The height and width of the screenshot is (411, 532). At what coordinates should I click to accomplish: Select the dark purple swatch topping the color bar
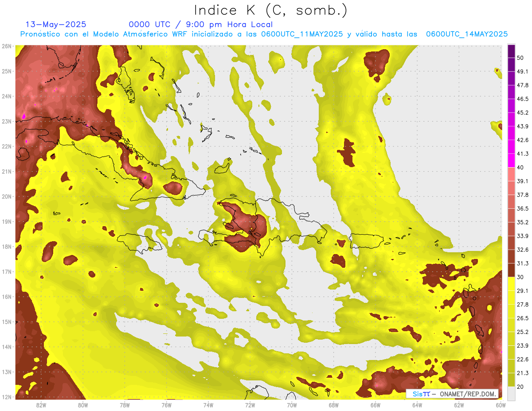[511, 51]
